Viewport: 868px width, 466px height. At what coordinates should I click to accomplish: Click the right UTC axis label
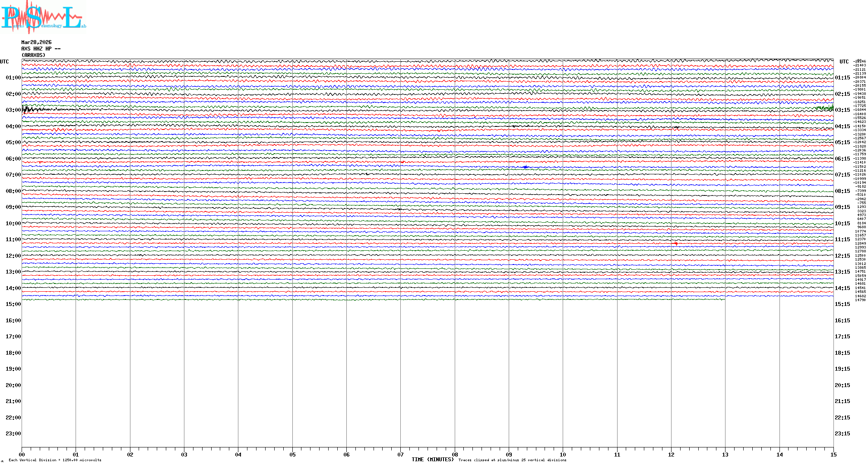point(844,62)
